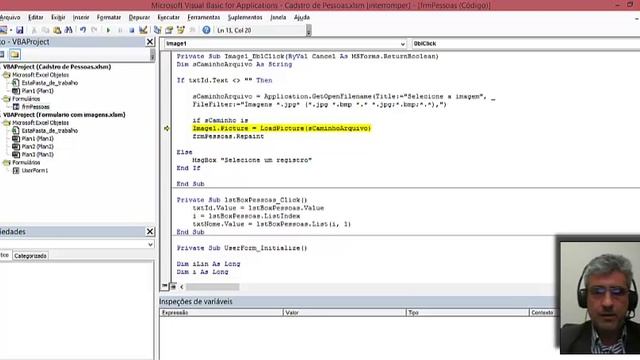Undo the last edit via the toolbar arrow
The image size is (640, 360).
83,30
